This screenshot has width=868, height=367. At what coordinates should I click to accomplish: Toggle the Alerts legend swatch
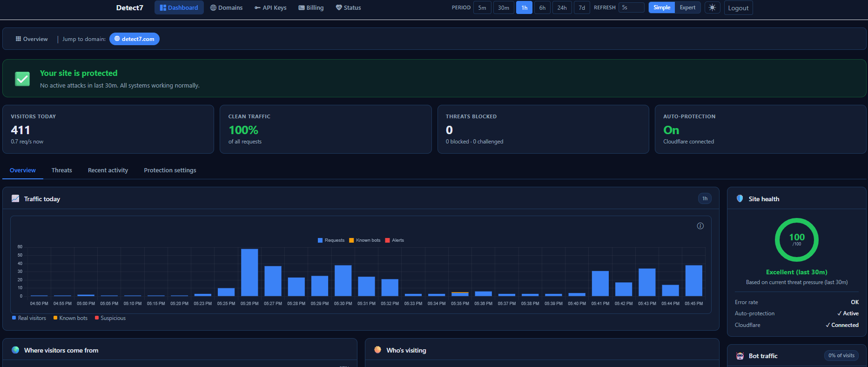[x=387, y=240]
